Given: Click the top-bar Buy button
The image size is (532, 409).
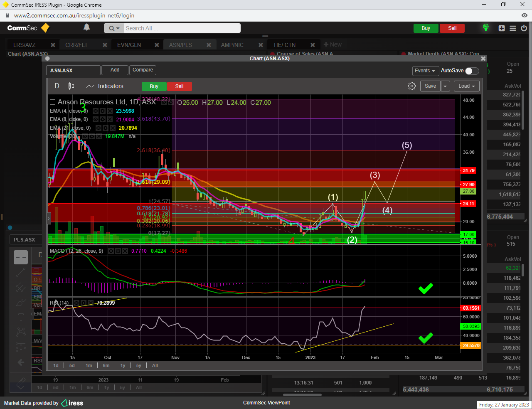Looking at the screenshot, I should point(426,28).
